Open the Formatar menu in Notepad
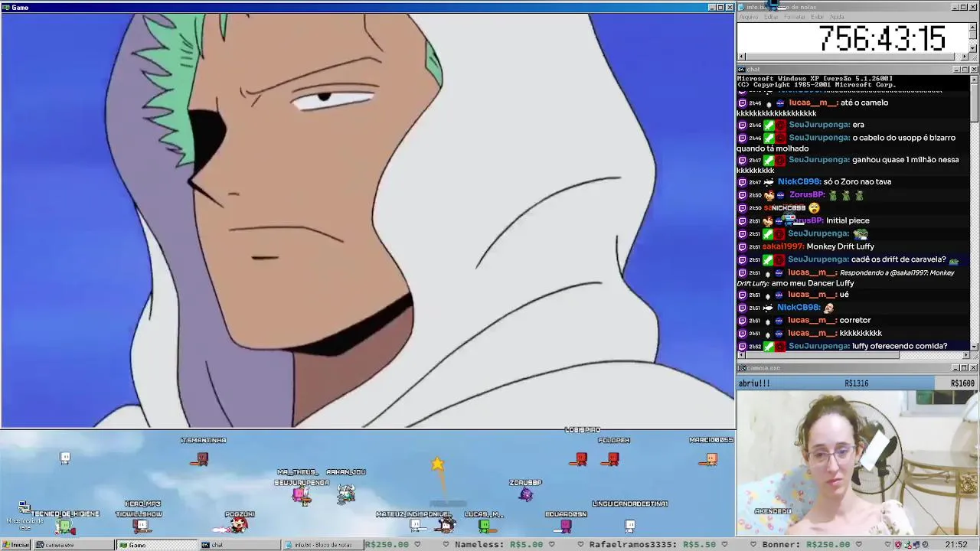This screenshot has width=980, height=551. point(795,17)
